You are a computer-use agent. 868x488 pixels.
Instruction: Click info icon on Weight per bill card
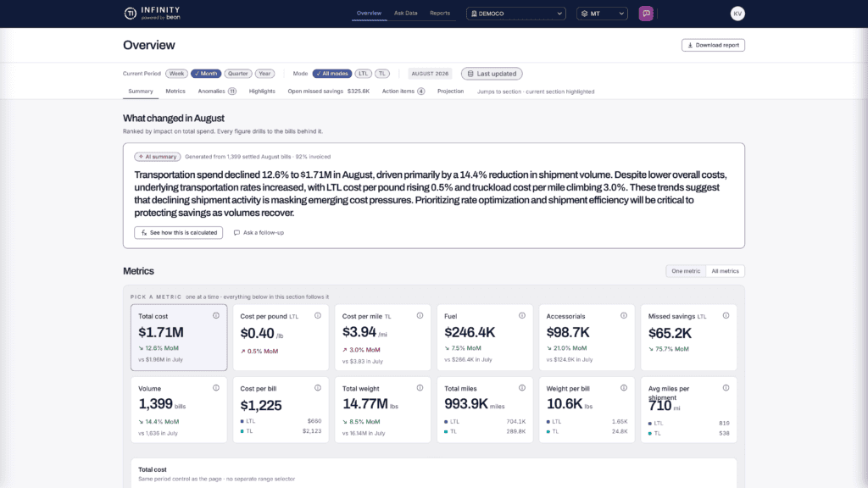pyautogui.click(x=624, y=388)
